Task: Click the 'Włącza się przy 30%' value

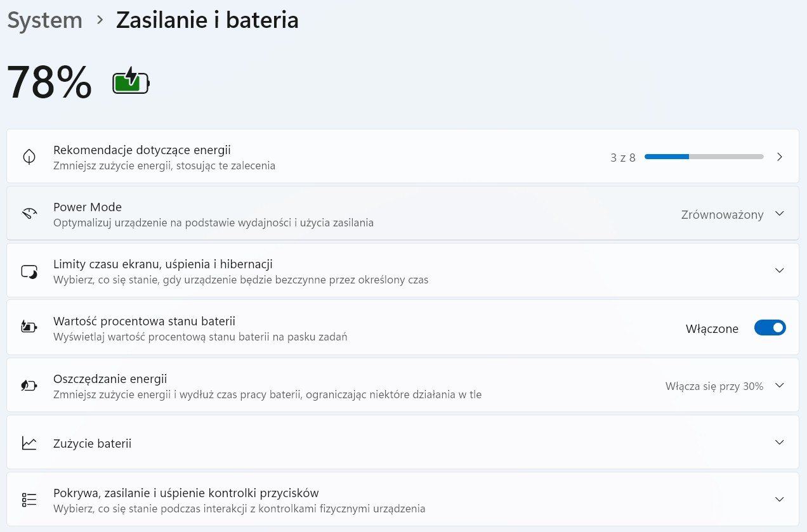Action: 714,386
